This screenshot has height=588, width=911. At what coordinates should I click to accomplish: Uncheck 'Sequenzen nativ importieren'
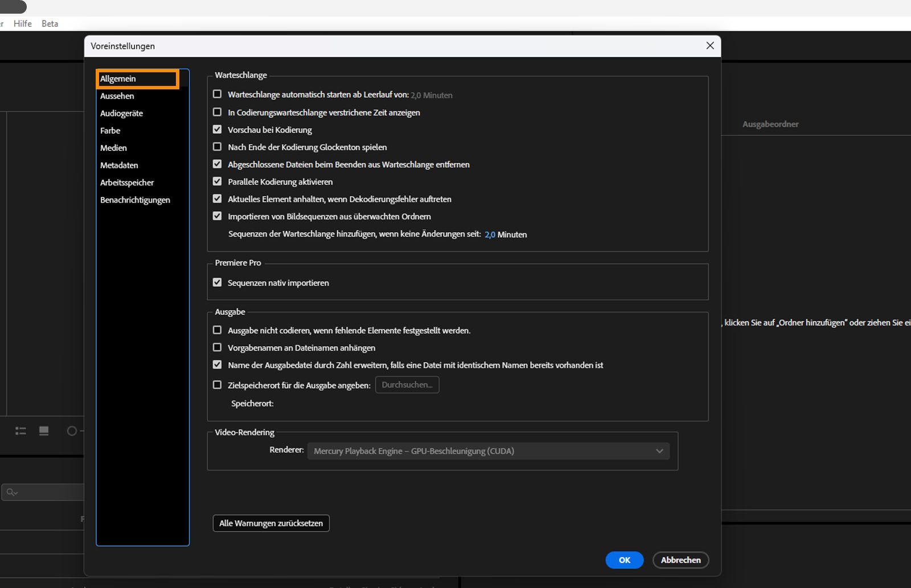click(x=217, y=282)
